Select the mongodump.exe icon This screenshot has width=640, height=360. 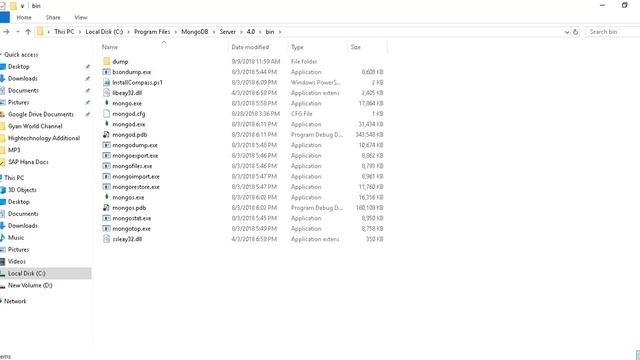point(107,145)
